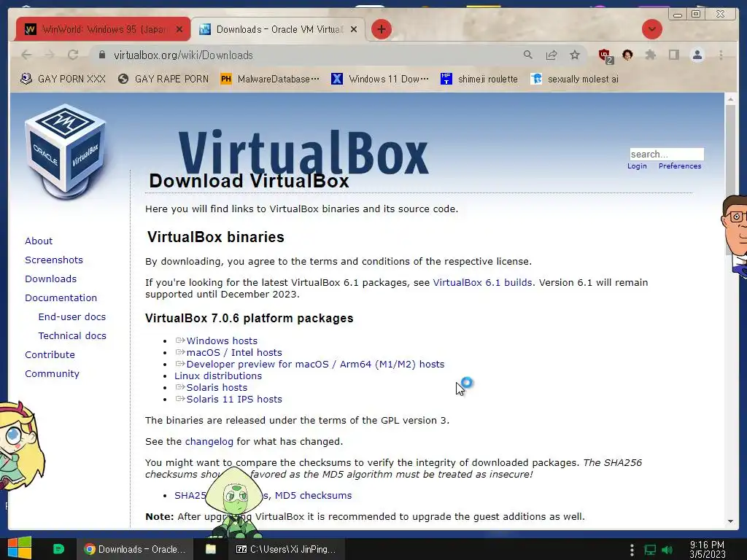Open the Linux distributions link
Image resolution: width=747 pixels, height=560 pixels.
coord(217,376)
